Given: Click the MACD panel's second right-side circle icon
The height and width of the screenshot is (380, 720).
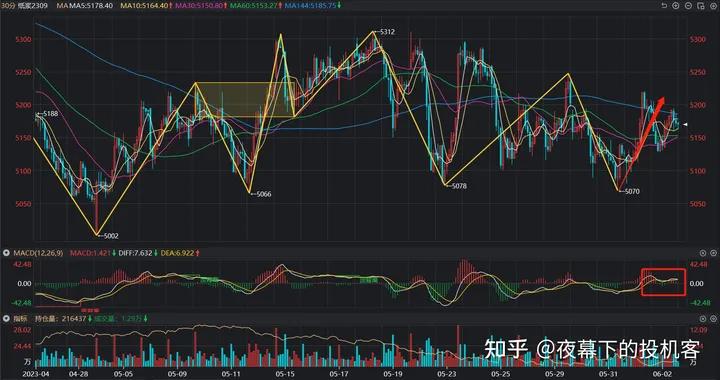Looking at the screenshot, I should (x=713, y=253).
